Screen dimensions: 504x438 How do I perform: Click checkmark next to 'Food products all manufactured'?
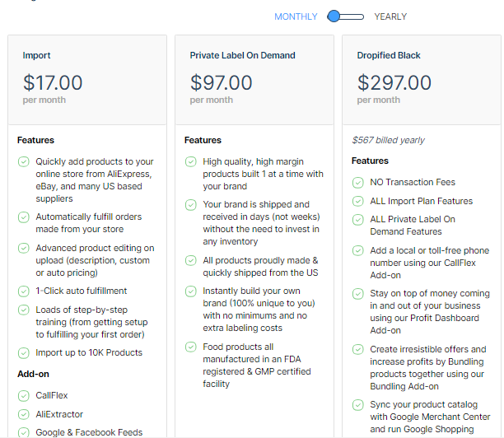click(x=191, y=347)
